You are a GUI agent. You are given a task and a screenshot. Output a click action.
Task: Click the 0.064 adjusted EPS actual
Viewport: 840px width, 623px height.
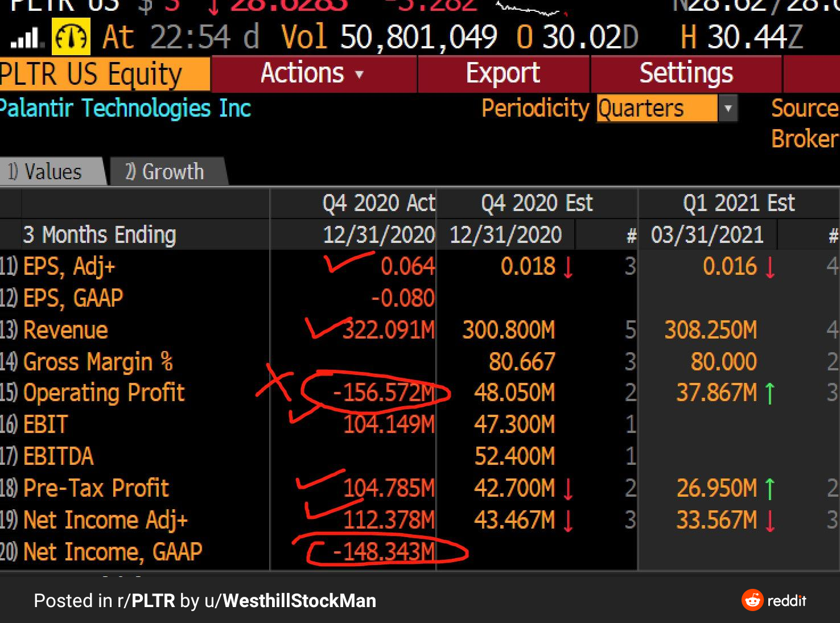(408, 266)
